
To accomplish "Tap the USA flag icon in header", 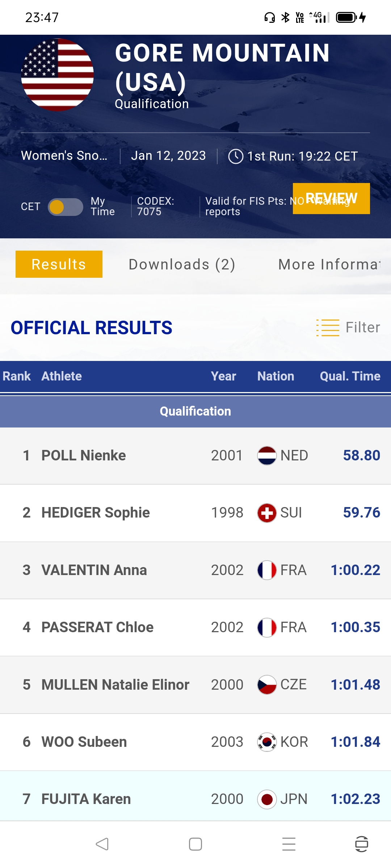I will click(58, 75).
